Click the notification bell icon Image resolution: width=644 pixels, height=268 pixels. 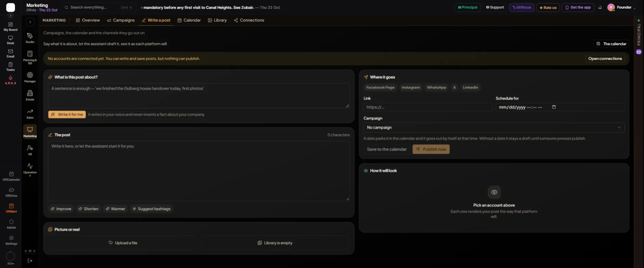600,8
